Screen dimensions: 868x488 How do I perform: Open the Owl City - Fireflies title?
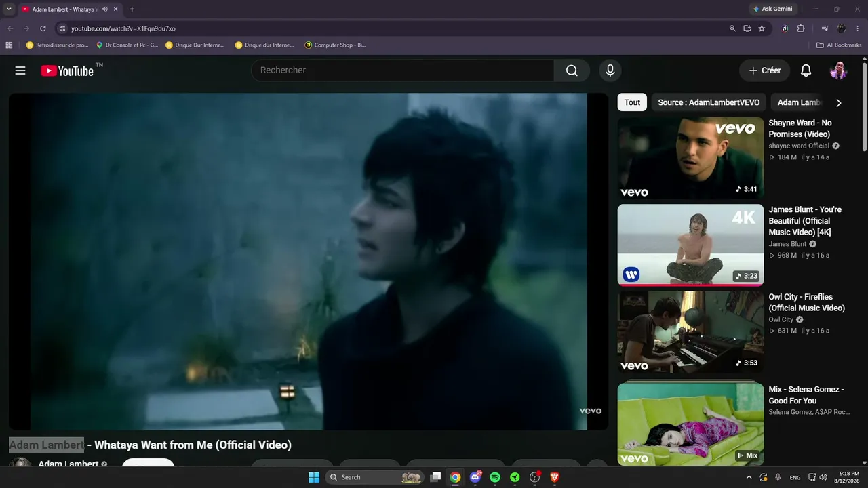tap(807, 302)
